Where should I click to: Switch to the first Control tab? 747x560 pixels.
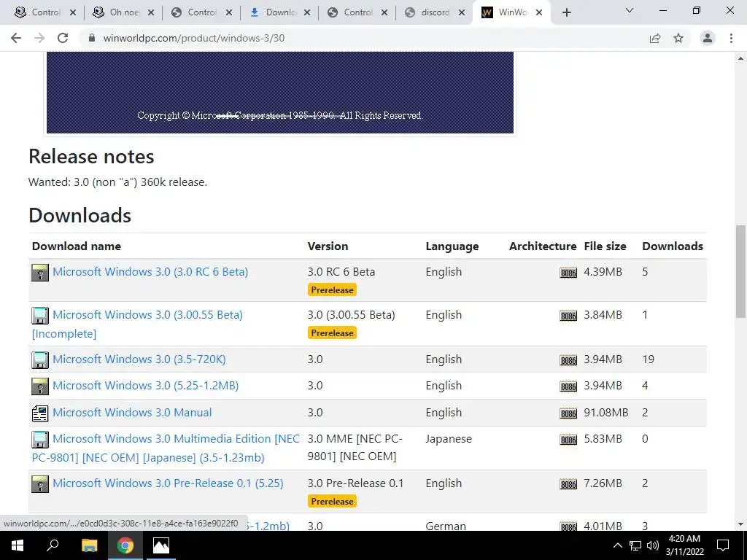44,12
